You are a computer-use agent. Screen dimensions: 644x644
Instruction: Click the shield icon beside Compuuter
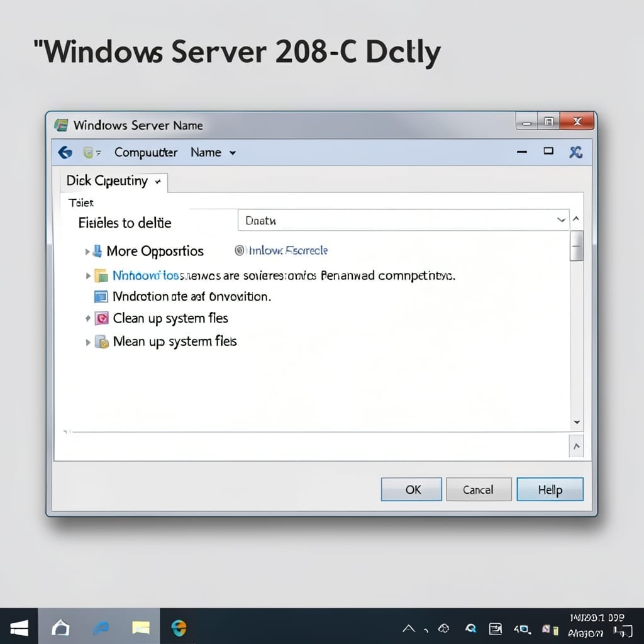(x=88, y=152)
